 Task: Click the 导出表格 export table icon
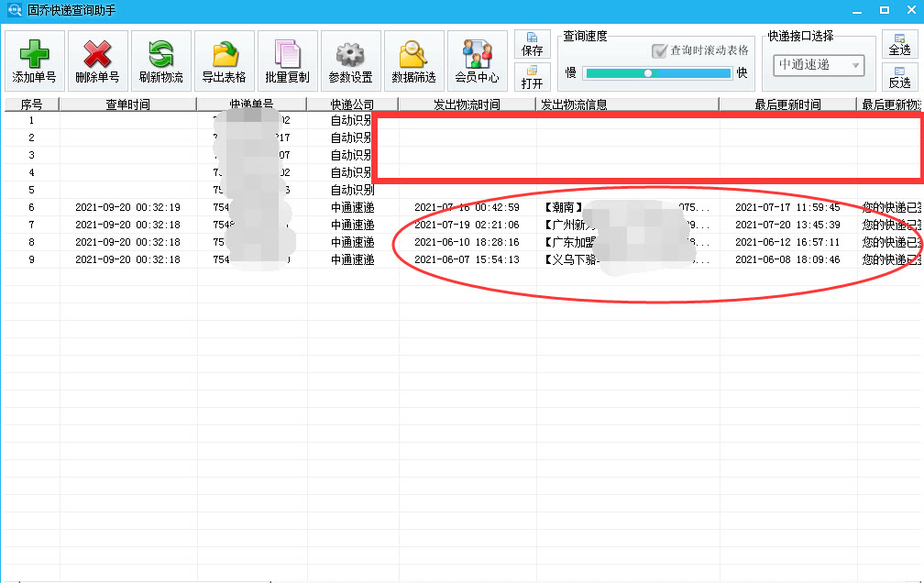point(223,60)
